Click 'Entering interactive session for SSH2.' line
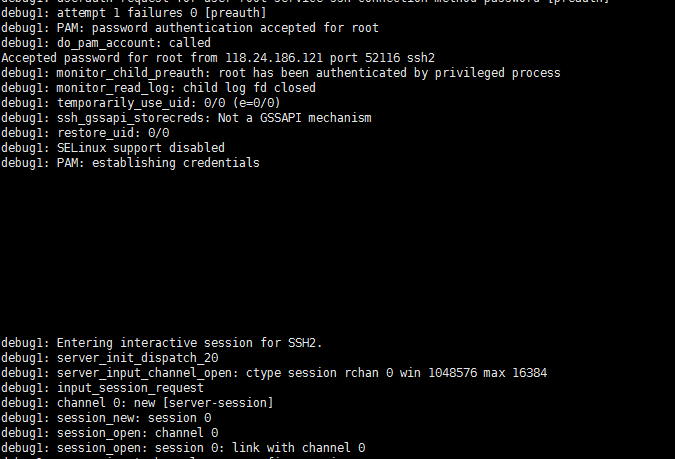675x459 pixels. pyautogui.click(x=161, y=343)
